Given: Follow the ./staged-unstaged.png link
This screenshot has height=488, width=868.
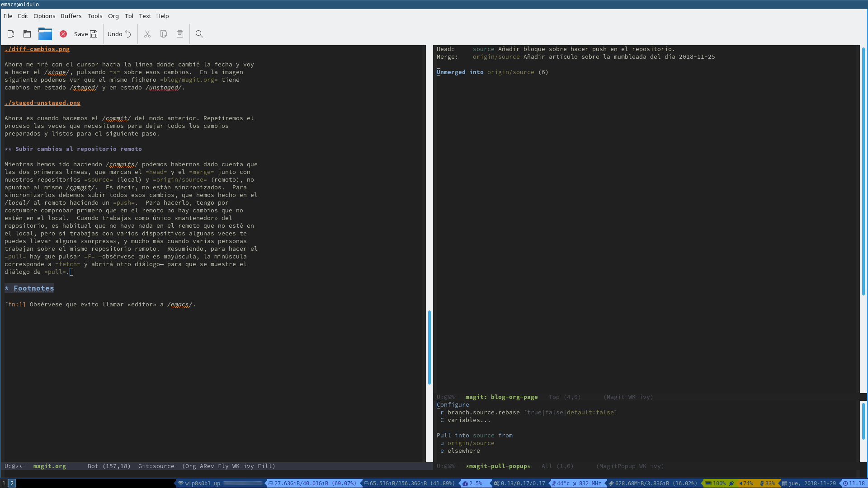Looking at the screenshot, I should pos(42,103).
